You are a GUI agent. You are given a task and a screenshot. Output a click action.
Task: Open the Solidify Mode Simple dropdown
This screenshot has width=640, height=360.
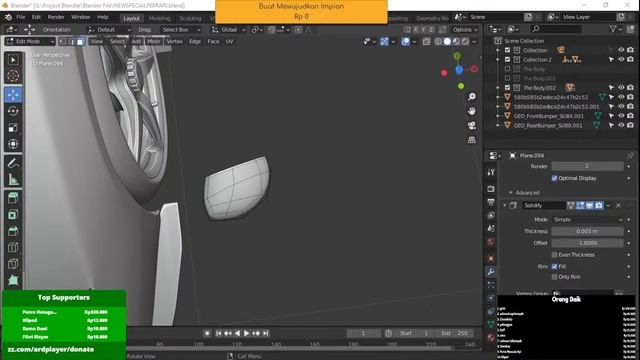(x=587, y=220)
